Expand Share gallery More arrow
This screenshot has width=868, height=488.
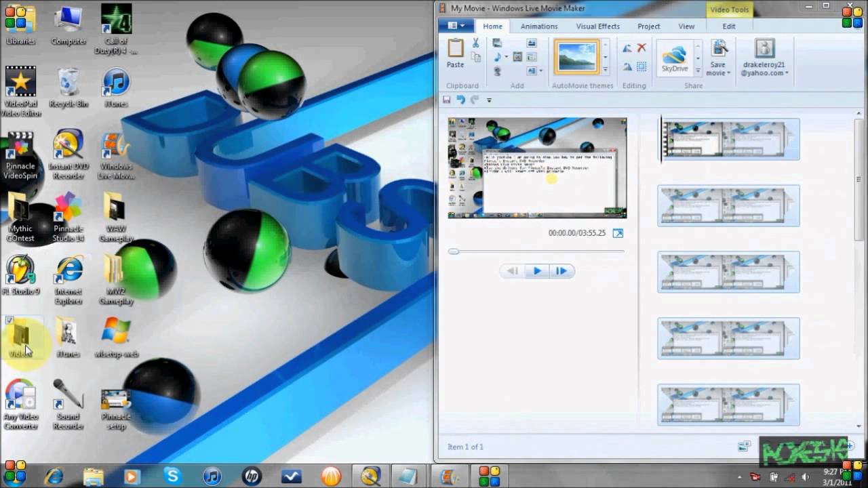click(698, 70)
